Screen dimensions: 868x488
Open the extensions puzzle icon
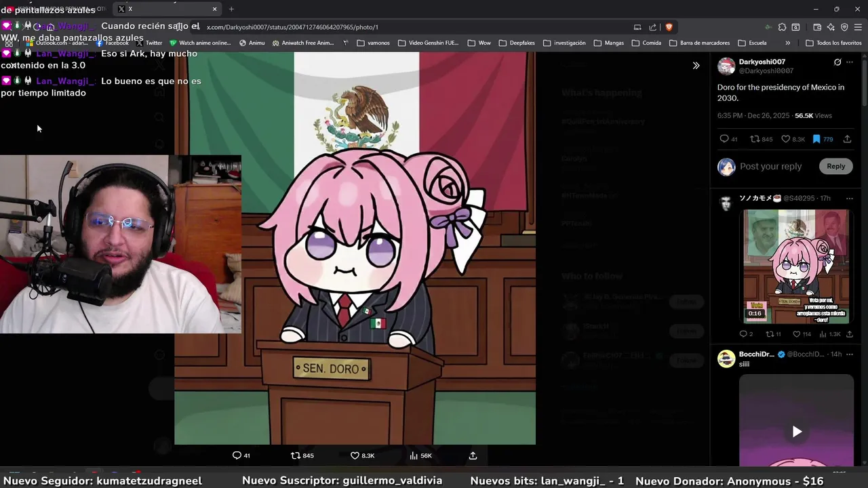coord(782,27)
